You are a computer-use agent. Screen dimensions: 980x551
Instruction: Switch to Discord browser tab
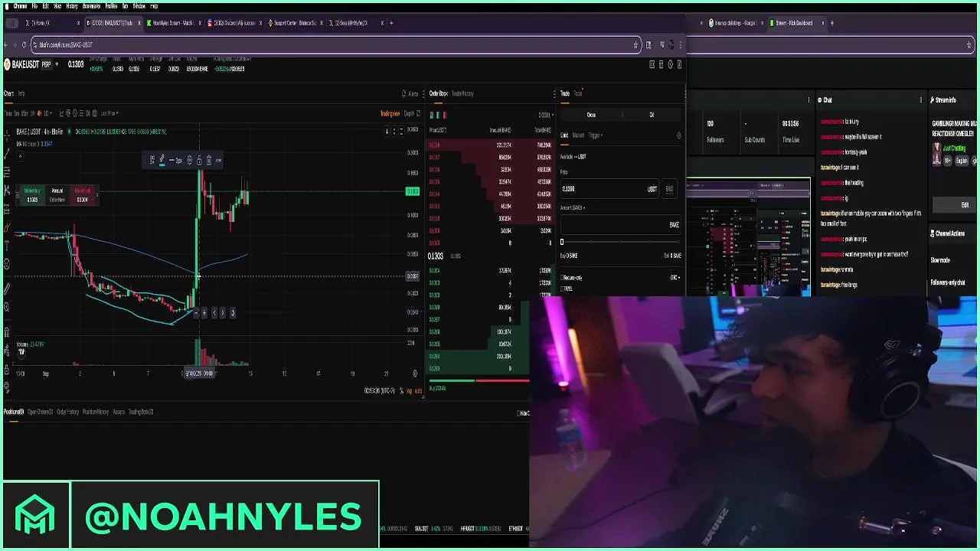coord(234,23)
